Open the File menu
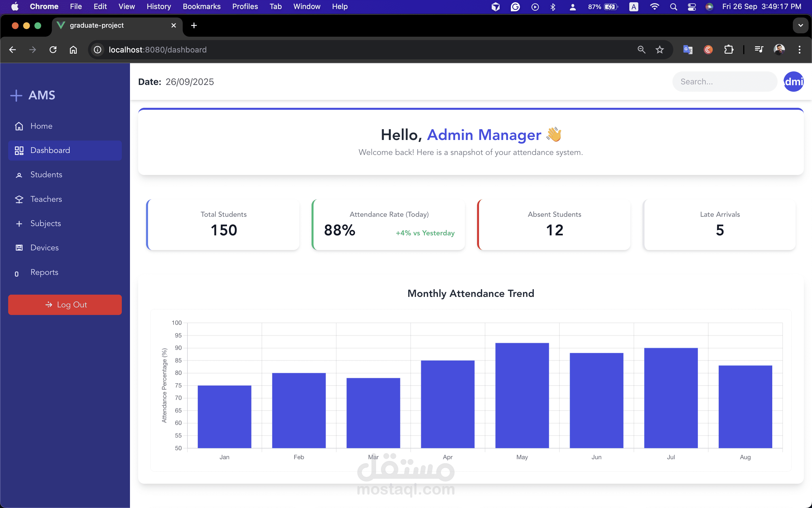The width and height of the screenshot is (812, 508). coord(76,7)
